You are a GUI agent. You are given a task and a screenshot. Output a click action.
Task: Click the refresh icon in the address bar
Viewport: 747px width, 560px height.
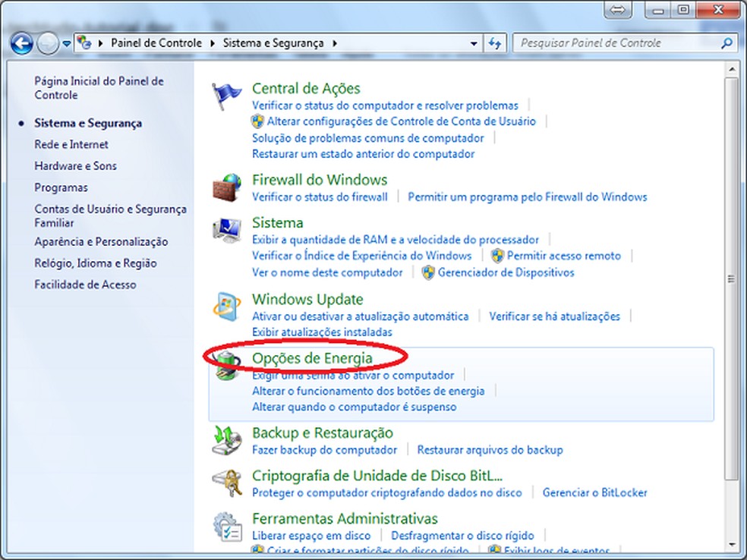tap(494, 43)
